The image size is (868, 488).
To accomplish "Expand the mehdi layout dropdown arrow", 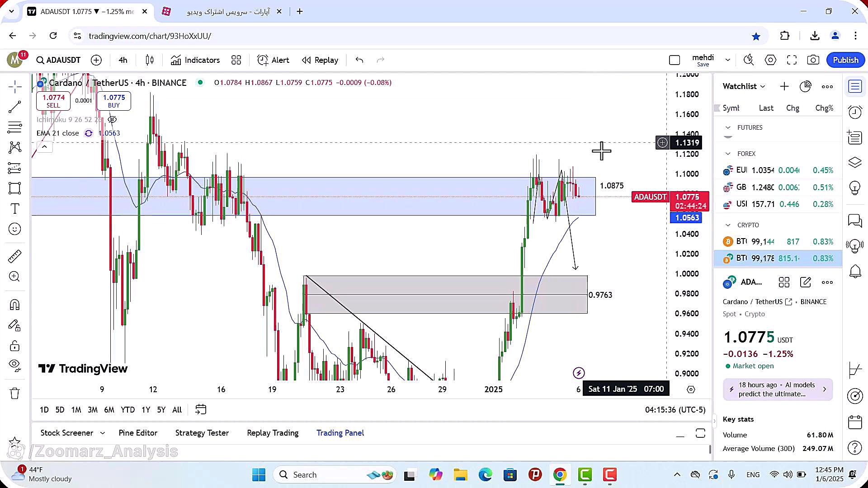I will click(727, 60).
